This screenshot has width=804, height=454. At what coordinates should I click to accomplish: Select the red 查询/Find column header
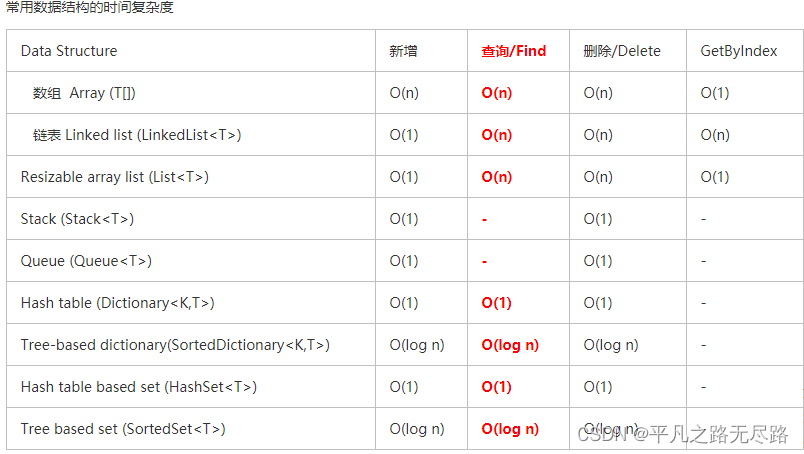point(513,51)
